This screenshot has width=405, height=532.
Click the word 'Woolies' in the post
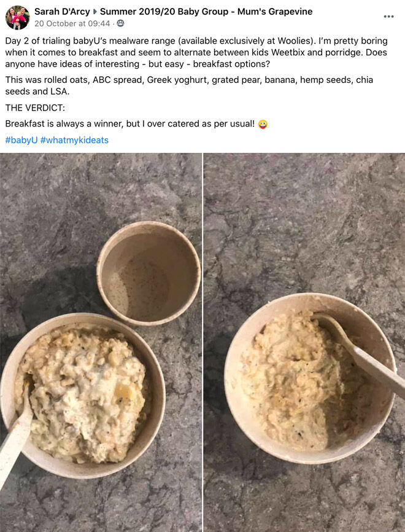pyautogui.click(x=294, y=41)
